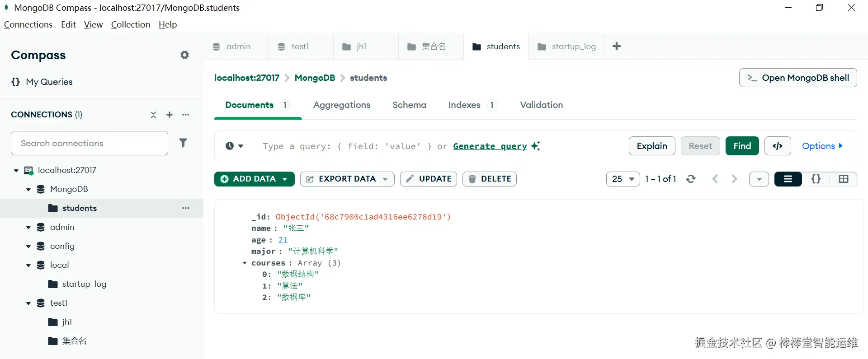868x359 pixels.
Task: Open Help menu
Action: (168, 24)
